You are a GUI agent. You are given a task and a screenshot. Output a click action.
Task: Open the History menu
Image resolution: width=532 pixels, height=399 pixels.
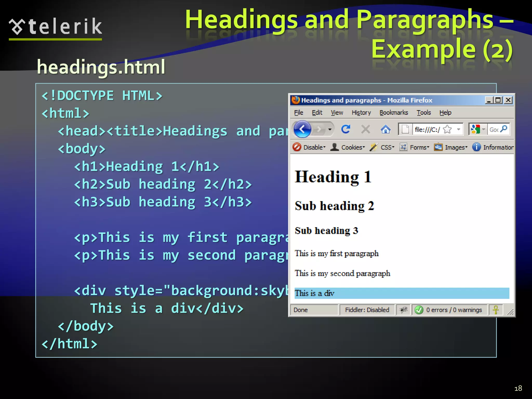click(x=361, y=112)
